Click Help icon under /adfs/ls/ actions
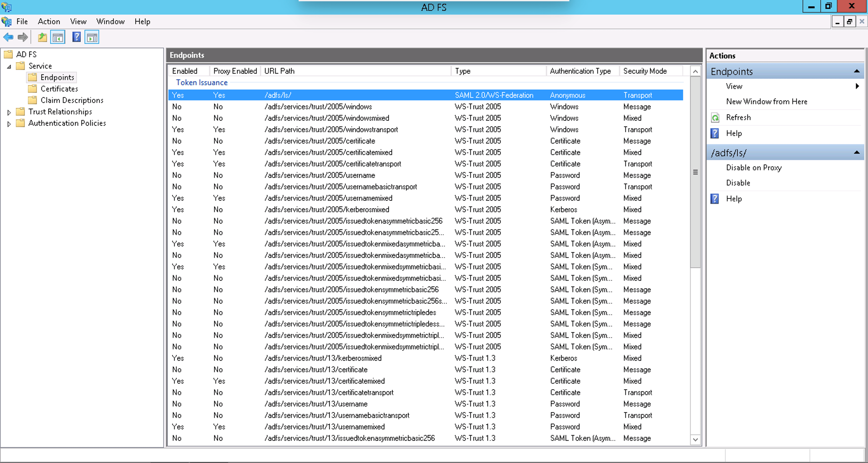868x463 pixels. pyautogui.click(x=715, y=199)
